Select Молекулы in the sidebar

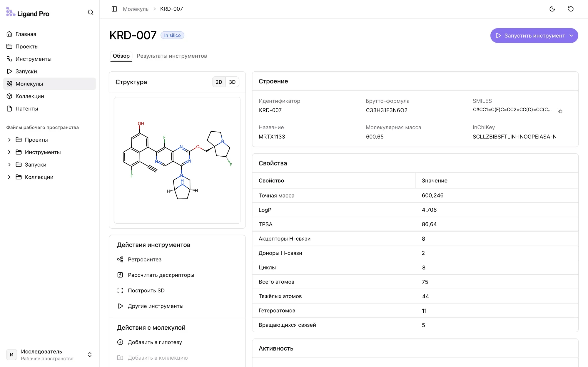(x=49, y=84)
